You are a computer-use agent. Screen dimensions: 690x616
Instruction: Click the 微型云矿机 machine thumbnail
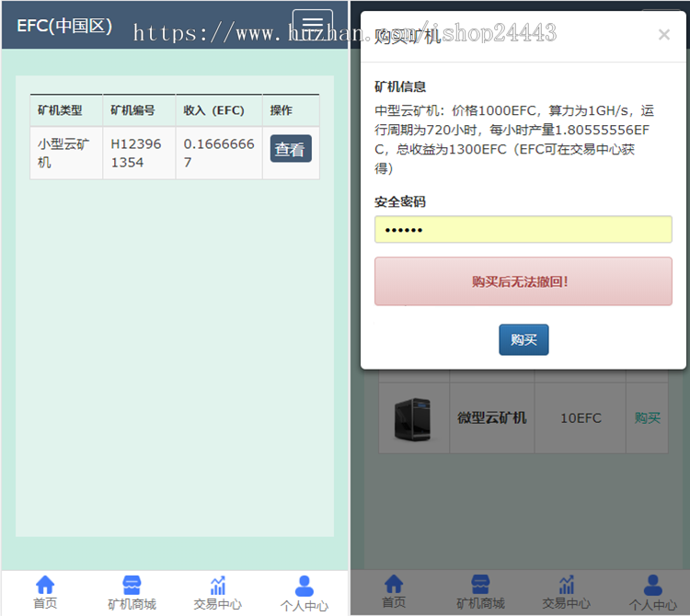pyautogui.click(x=413, y=418)
